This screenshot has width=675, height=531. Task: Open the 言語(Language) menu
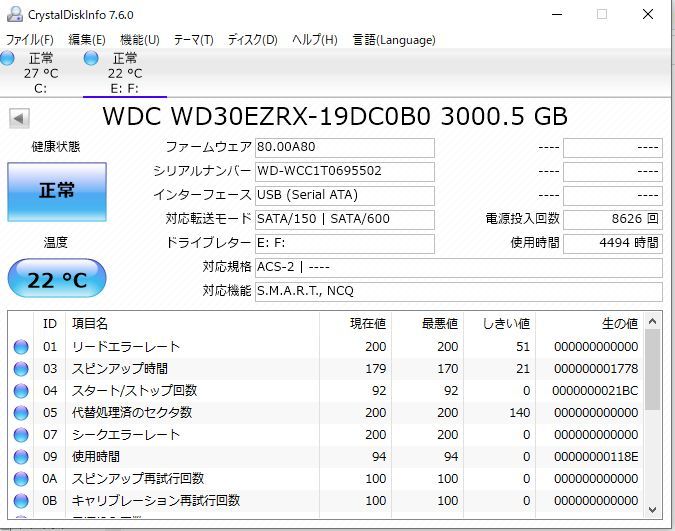click(394, 40)
